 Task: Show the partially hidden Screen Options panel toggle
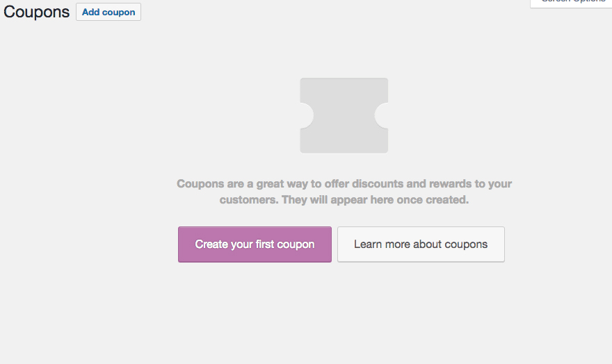click(x=571, y=2)
